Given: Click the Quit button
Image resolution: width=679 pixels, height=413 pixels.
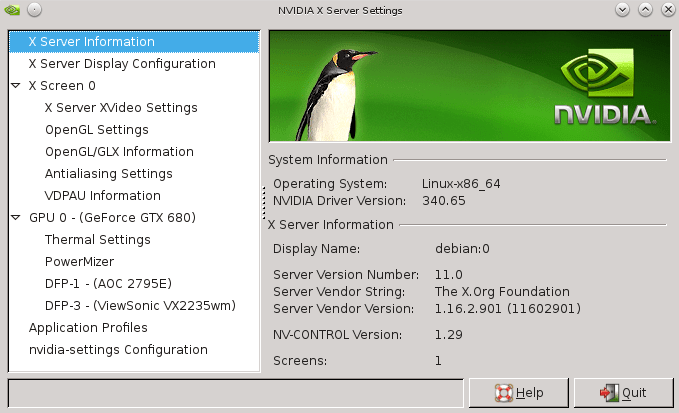Looking at the screenshot, I should [x=624, y=393].
